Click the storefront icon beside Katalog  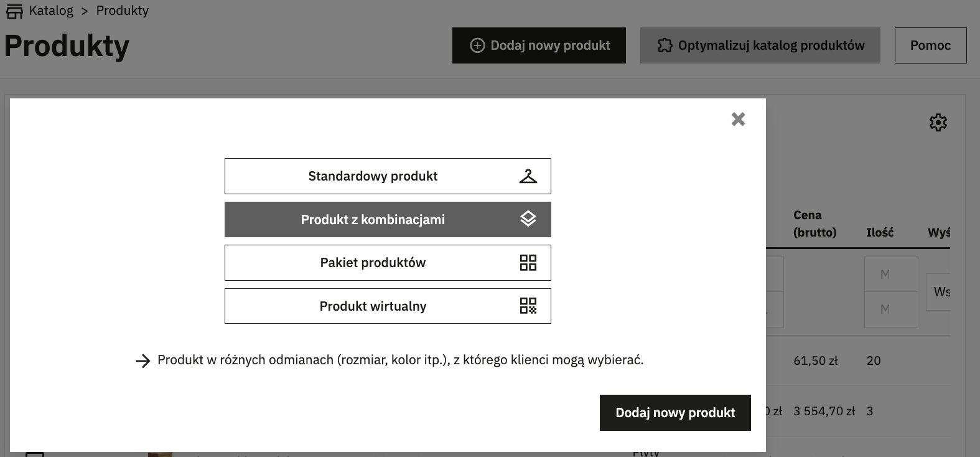click(14, 11)
